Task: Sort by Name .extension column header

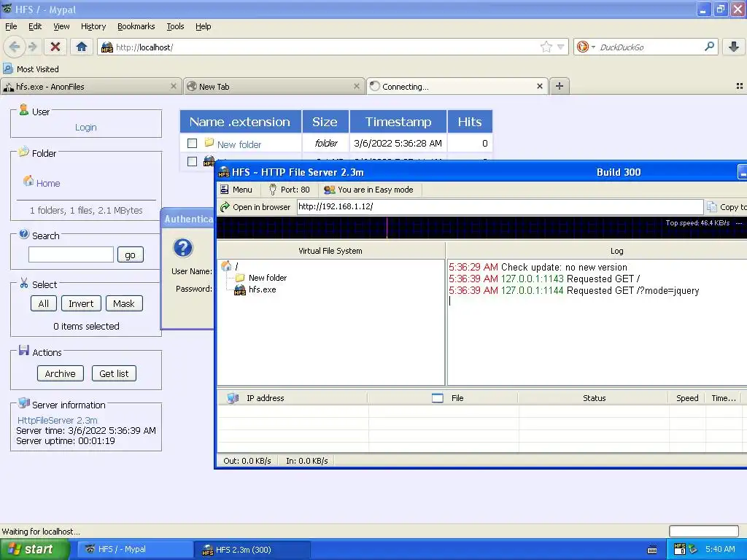Action: [x=240, y=122]
